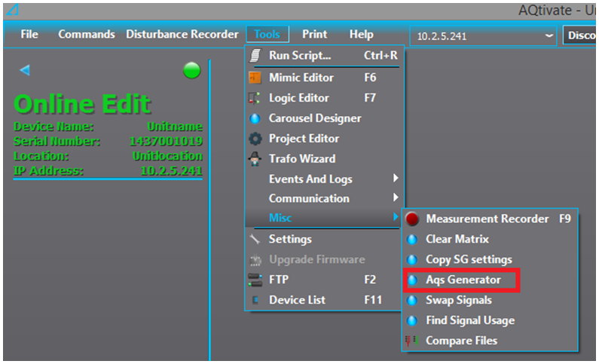599x364 pixels.
Task: Open Settings from Tools menu
Action: pyautogui.click(x=324, y=240)
